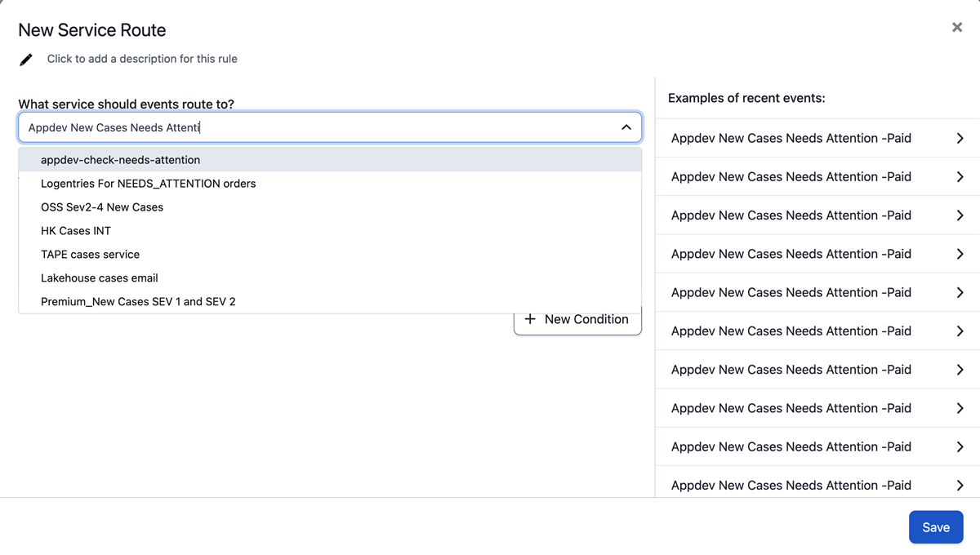Choose Logentries For NEEDS_ATTENTION orders
This screenshot has width=980, height=555.
pyautogui.click(x=330, y=184)
